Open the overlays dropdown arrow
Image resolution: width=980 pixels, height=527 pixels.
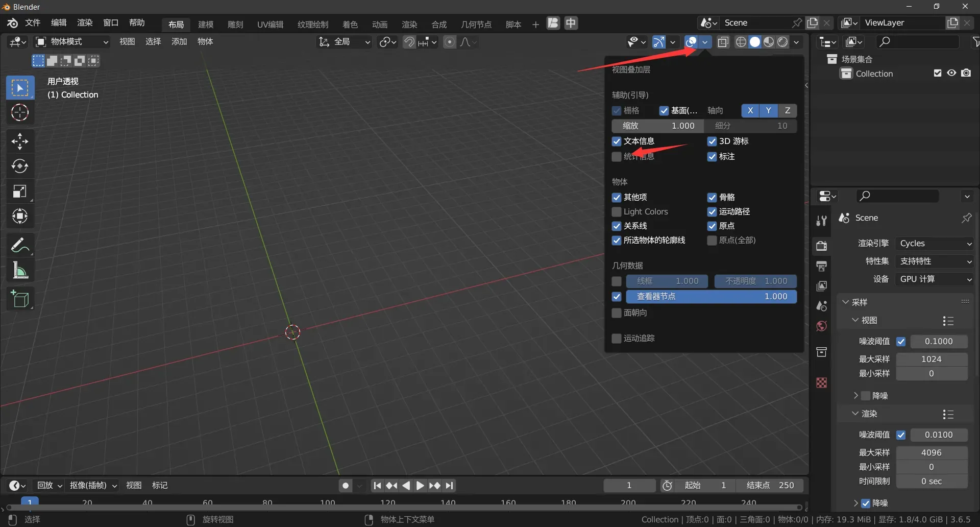point(705,42)
